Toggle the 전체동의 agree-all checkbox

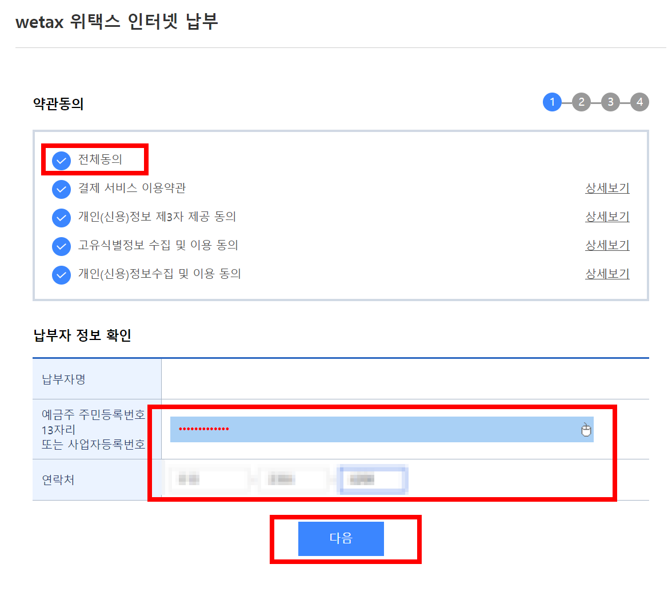pyautogui.click(x=61, y=161)
